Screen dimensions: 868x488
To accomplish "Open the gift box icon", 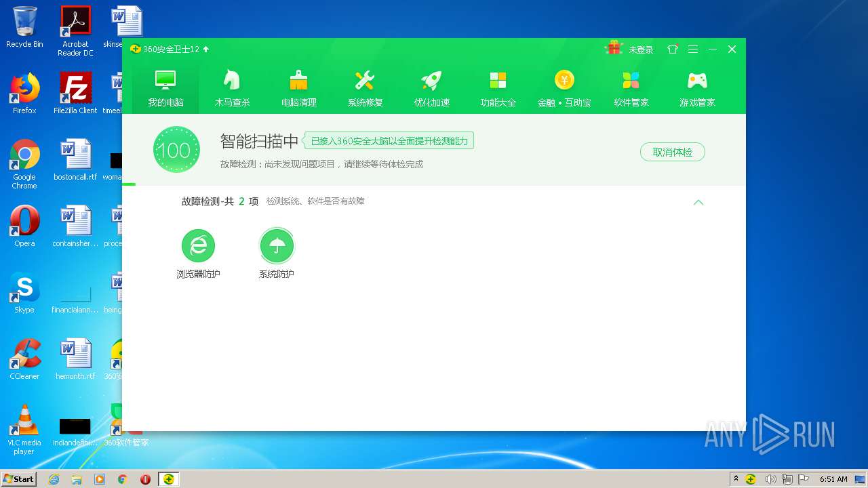I will 614,48.
